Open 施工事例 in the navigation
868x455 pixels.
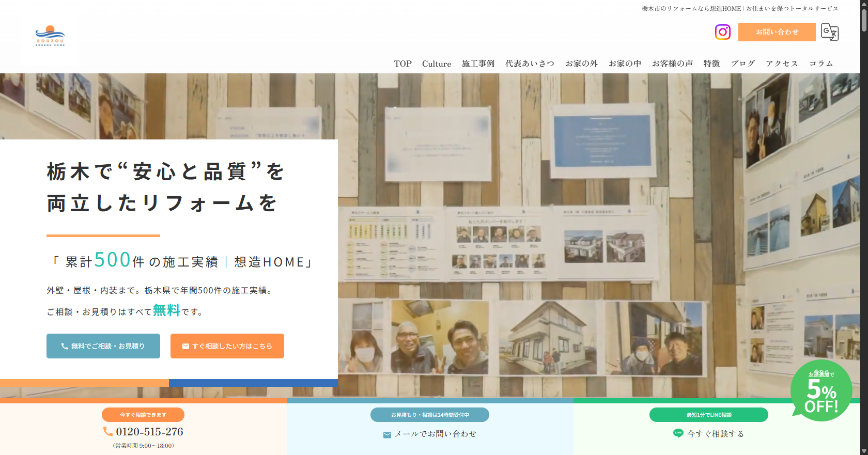(x=478, y=64)
